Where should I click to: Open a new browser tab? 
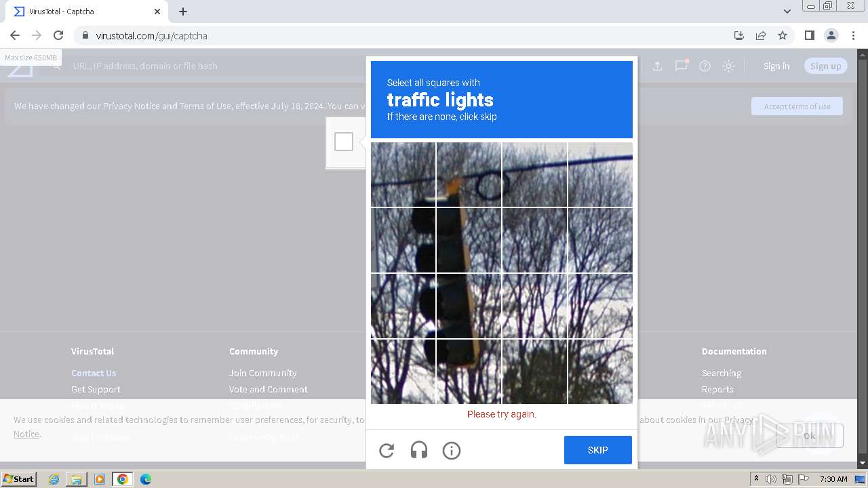point(183,12)
